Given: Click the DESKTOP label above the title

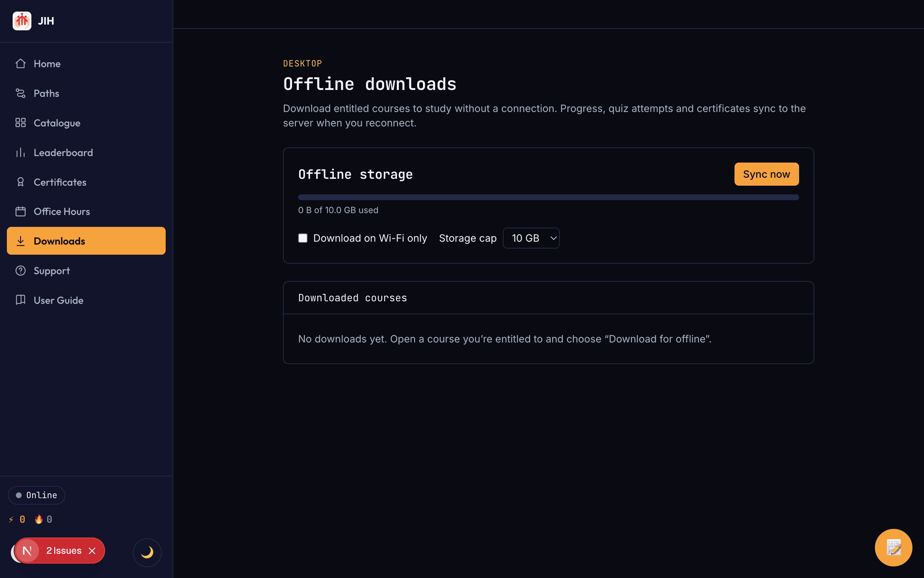Looking at the screenshot, I should [x=302, y=64].
